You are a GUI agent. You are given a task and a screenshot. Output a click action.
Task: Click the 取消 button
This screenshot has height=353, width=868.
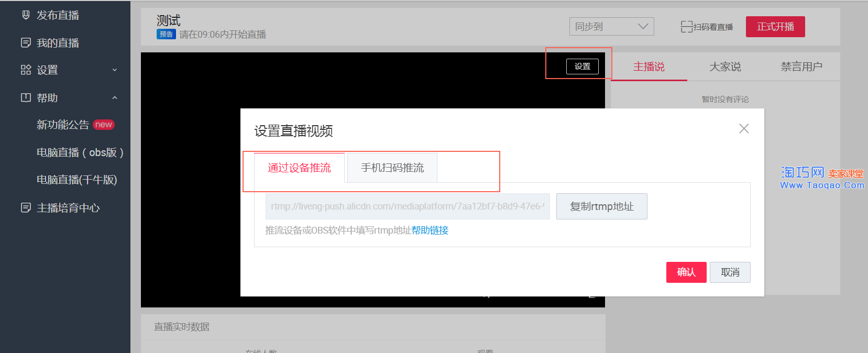[730, 272]
